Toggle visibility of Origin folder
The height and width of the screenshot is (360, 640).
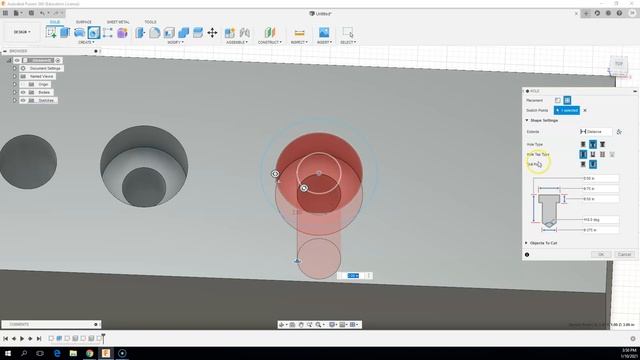pos(23,84)
